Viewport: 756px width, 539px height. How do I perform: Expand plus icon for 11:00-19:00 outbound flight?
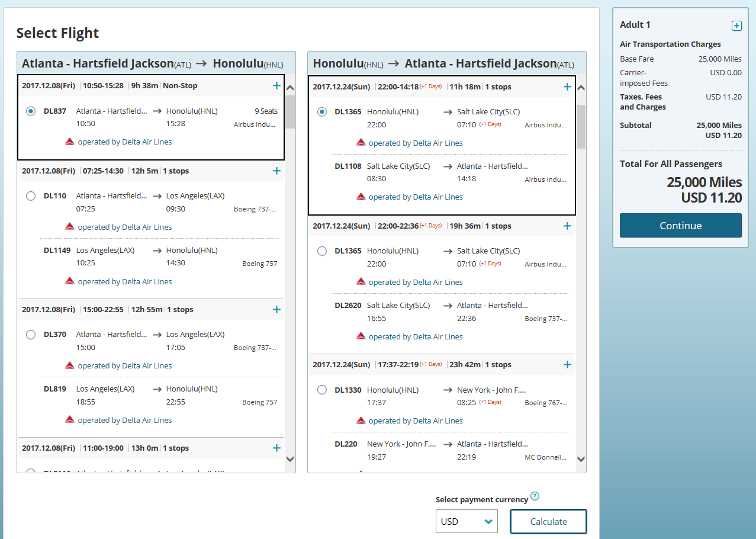pos(276,448)
